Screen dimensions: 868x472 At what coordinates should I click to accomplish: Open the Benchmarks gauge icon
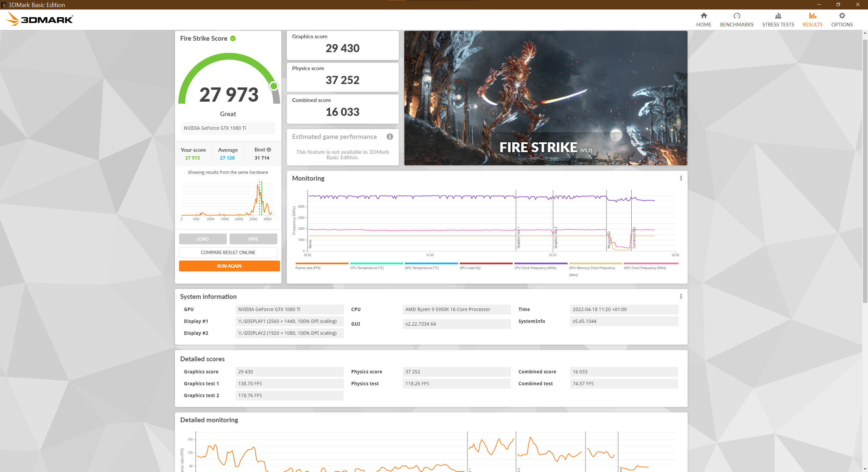coord(737,16)
